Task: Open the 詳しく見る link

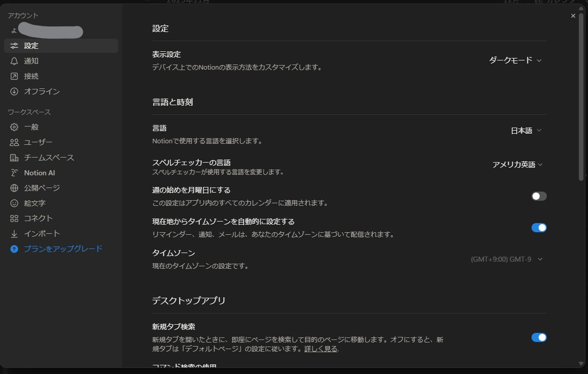Action: tap(320, 349)
